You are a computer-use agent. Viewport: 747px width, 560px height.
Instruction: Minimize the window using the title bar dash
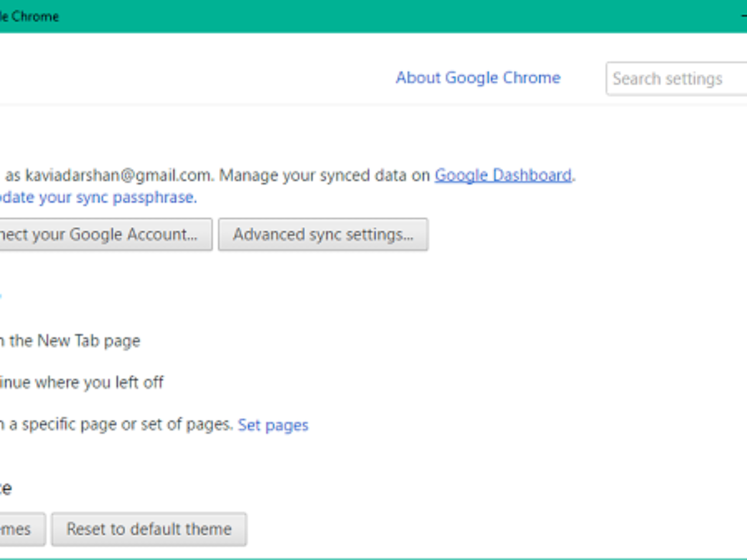coord(743,16)
